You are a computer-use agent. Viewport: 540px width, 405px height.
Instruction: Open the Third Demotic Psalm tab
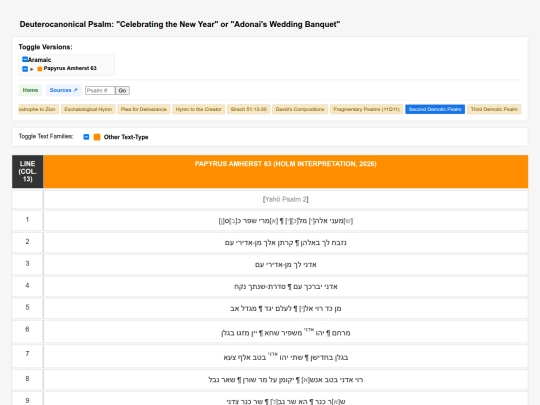pos(494,109)
